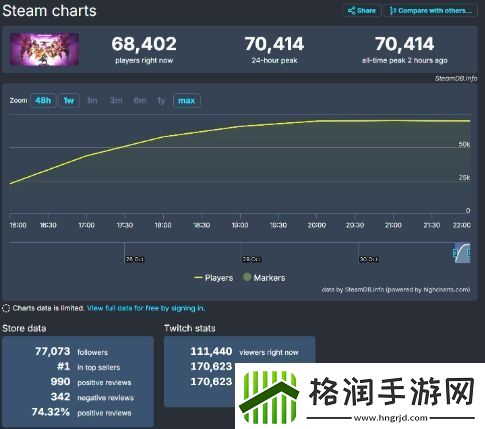Viewport: 485px width, 429px height.
Task: Click the 990 positive reviews row
Action: coord(91,382)
